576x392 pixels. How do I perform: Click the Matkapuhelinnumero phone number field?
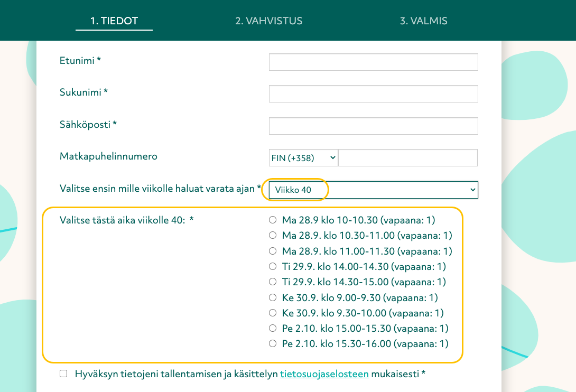(x=407, y=157)
